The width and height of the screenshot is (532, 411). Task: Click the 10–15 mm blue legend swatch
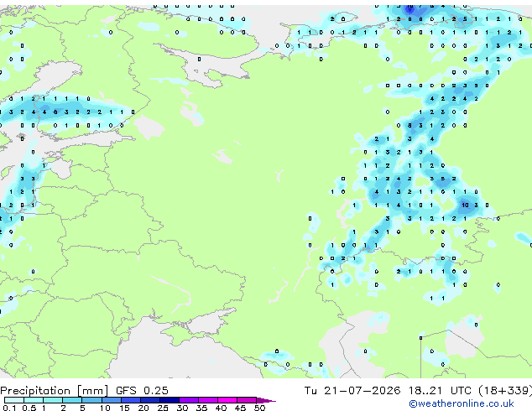coord(111,400)
